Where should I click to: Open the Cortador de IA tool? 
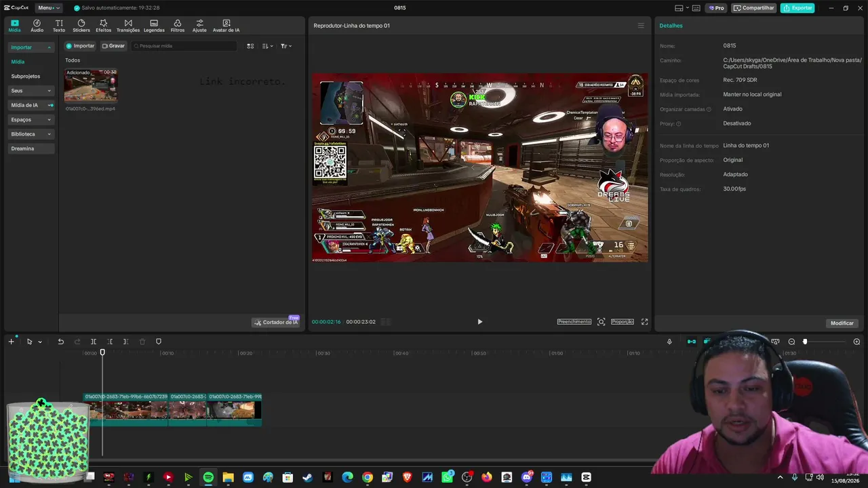click(276, 322)
